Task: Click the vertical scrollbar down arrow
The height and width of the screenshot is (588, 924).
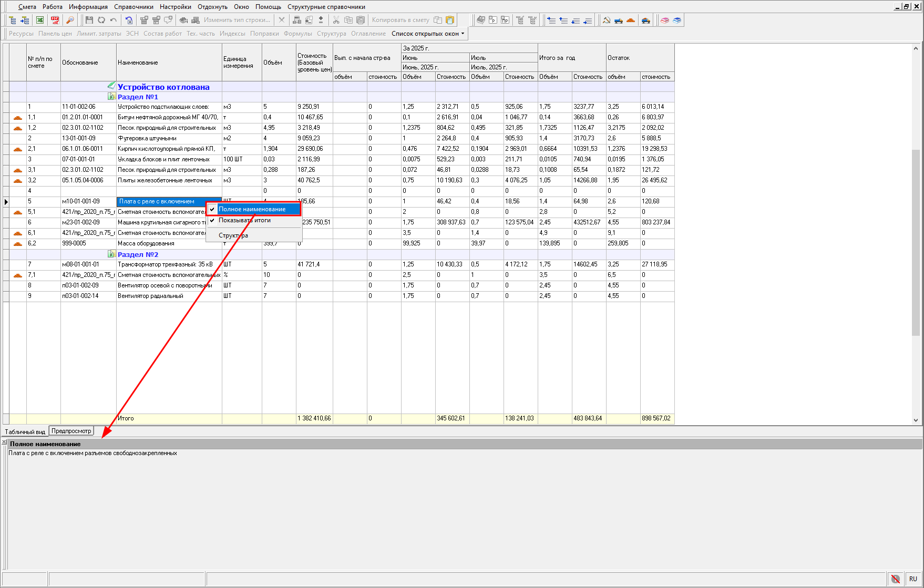Action: (916, 420)
